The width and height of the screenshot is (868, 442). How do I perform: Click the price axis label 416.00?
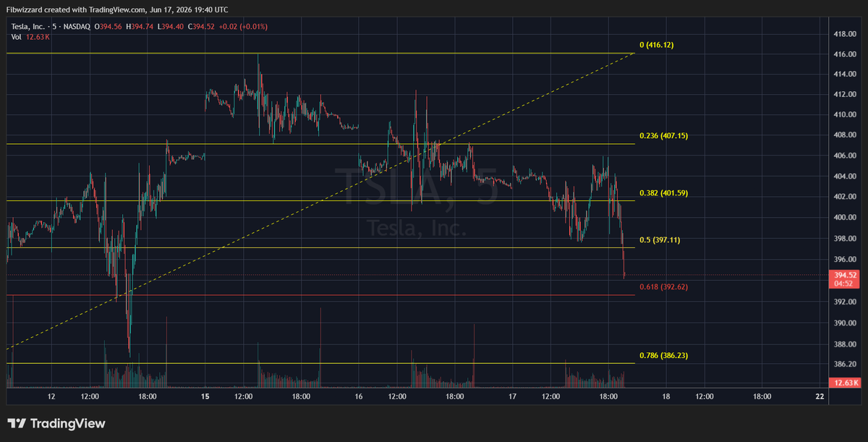(x=846, y=54)
